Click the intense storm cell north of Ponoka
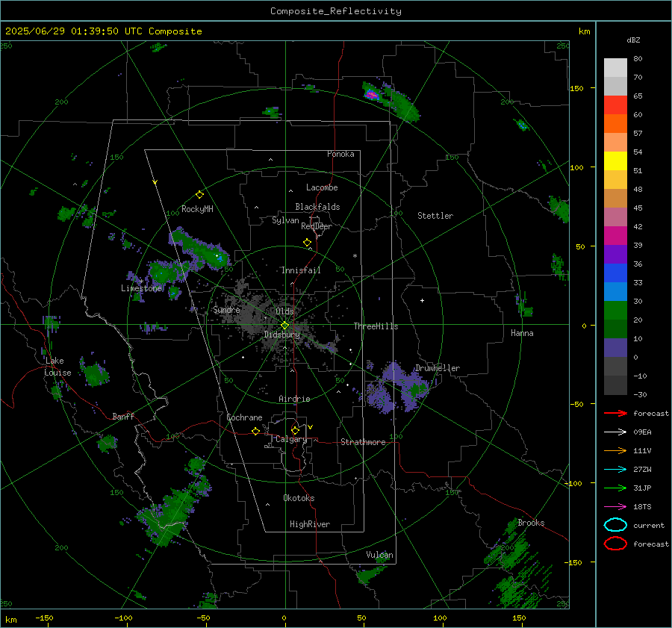Image resolution: width=672 pixels, height=628 pixels. (x=372, y=94)
